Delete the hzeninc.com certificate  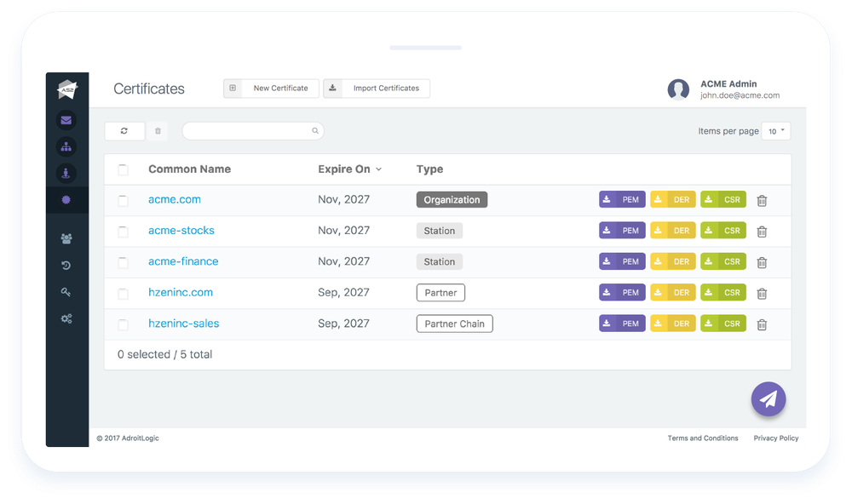762,293
